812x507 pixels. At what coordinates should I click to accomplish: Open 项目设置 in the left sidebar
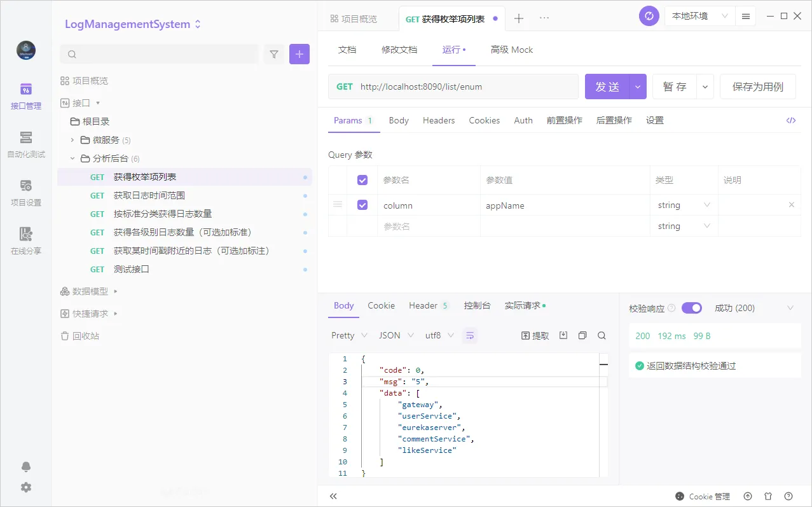[x=26, y=193]
